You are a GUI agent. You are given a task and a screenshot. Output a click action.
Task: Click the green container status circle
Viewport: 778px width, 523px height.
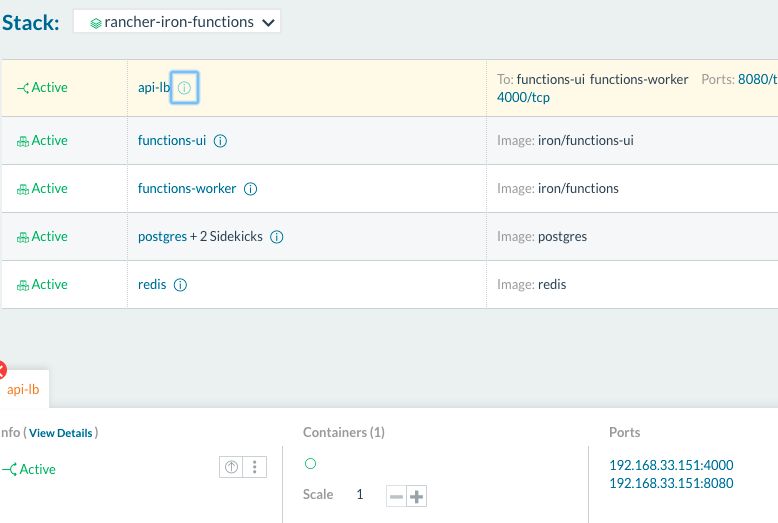[310, 464]
